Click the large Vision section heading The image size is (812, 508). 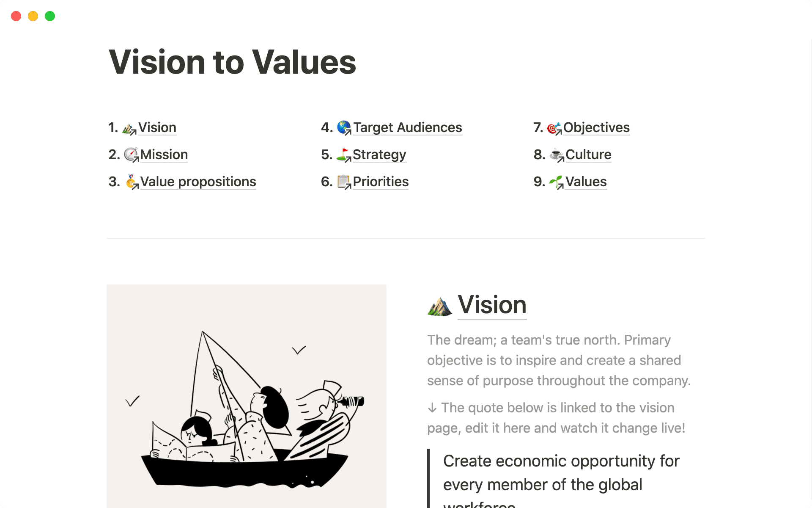tap(492, 305)
